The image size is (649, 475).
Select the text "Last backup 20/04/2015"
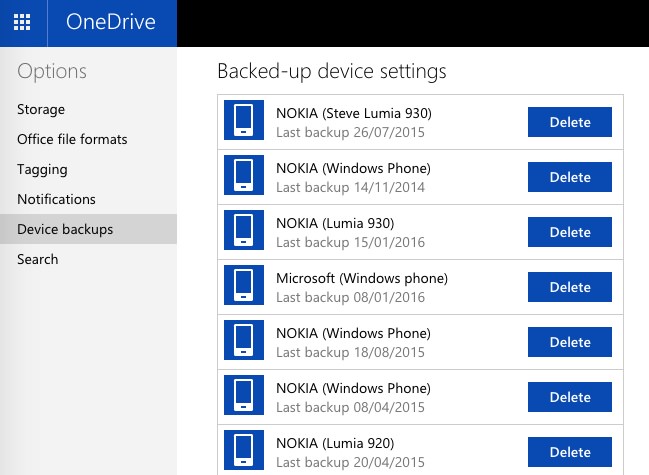350,463
